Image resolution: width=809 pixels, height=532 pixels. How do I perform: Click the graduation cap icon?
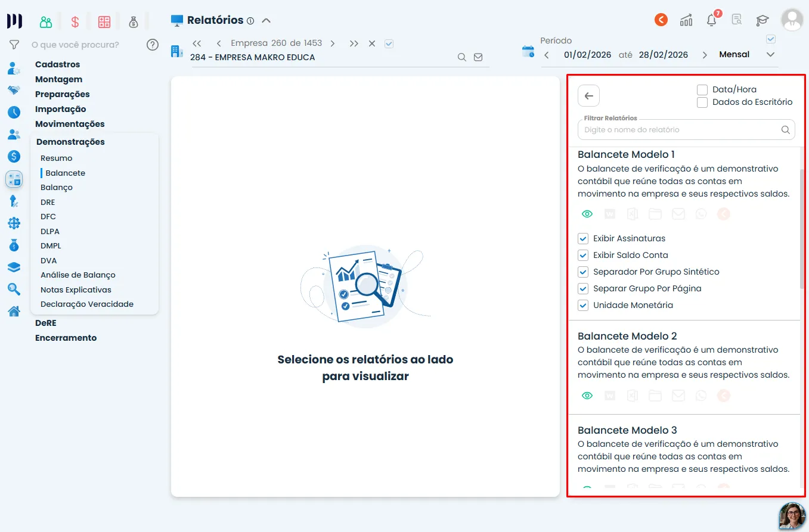click(762, 20)
